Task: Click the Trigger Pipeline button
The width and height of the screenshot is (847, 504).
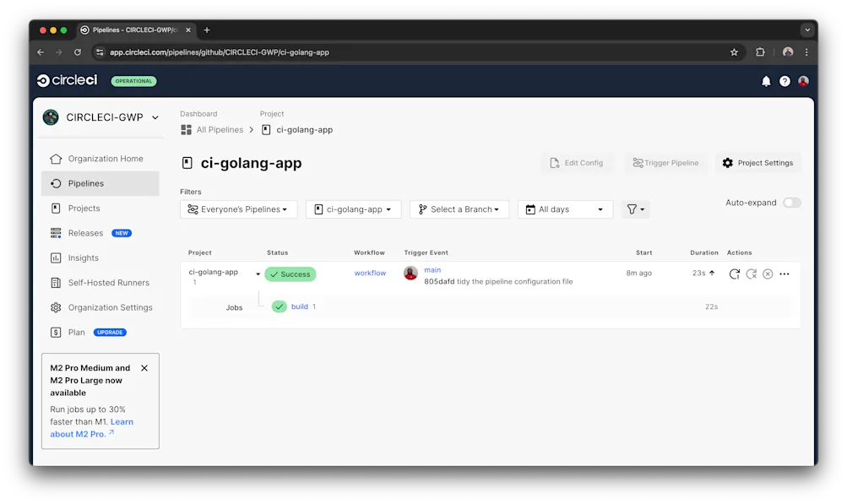Action: (x=665, y=162)
